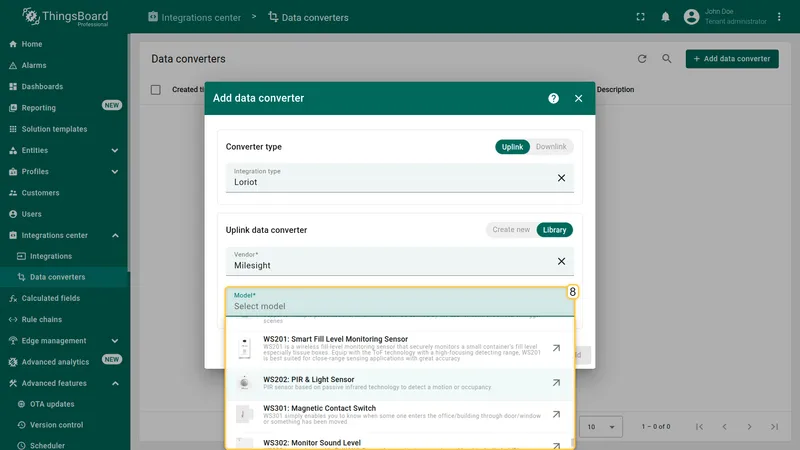Screen dimensions: 800x450
Task: Open the top-right kebab menu
Action: pos(779,17)
